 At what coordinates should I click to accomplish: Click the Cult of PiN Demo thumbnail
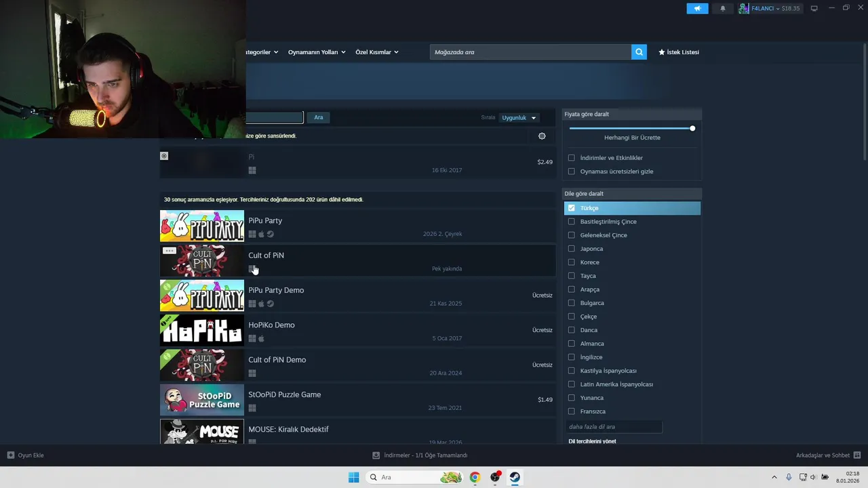click(x=202, y=365)
